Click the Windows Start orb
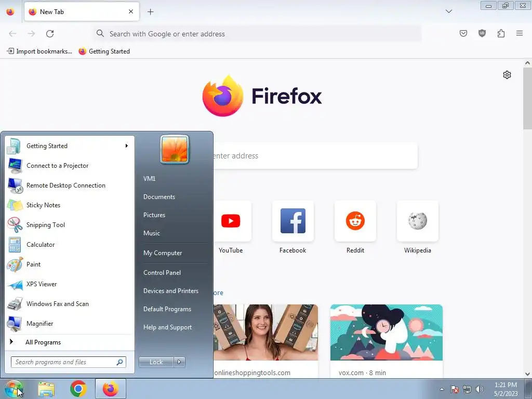532x399 pixels. [x=13, y=389]
